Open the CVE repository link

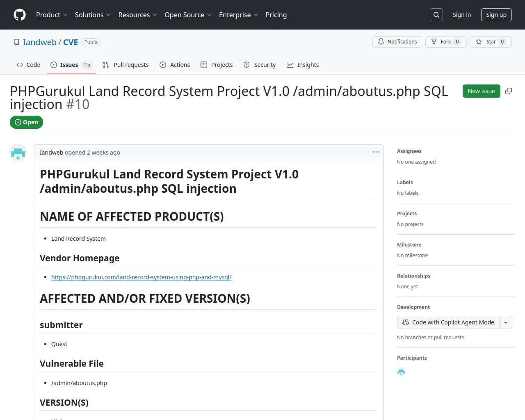pyautogui.click(x=71, y=42)
